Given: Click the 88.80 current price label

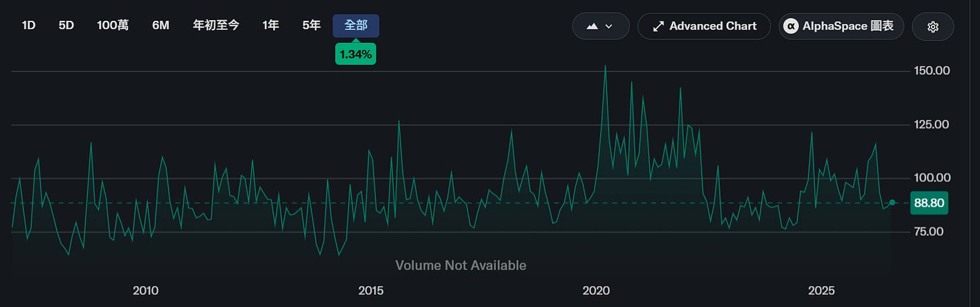Looking at the screenshot, I should click(929, 203).
